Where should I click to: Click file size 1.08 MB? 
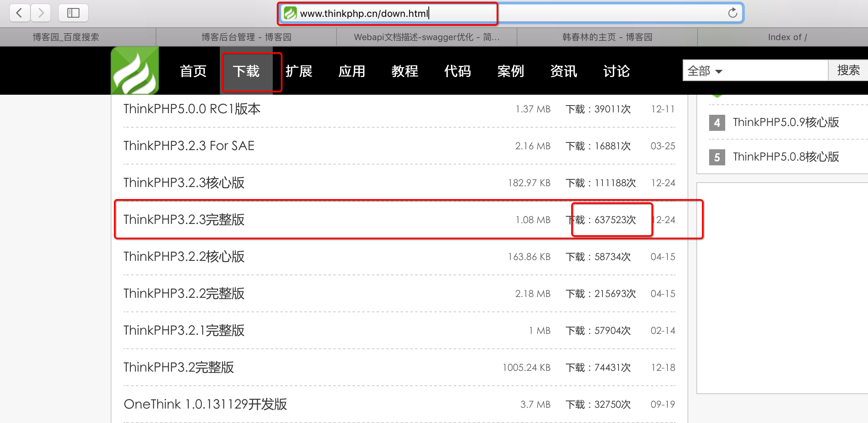[x=533, y=220]
